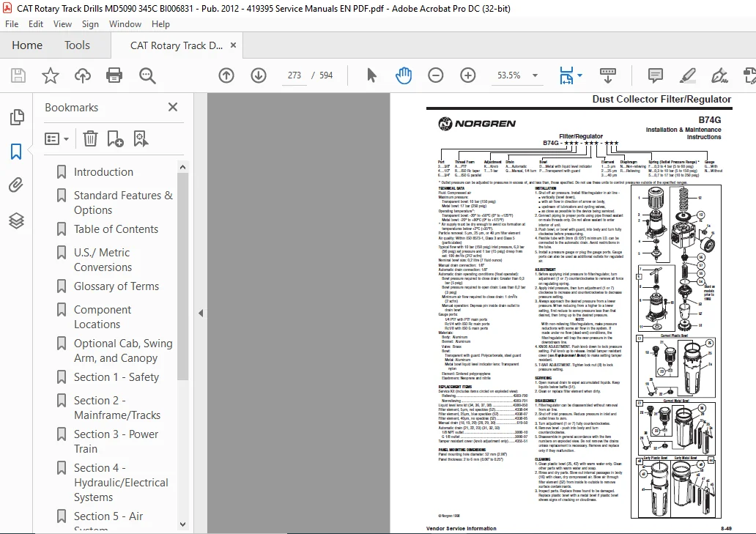Click bookmarks scrollbar down arrow
This screenshot has width=756, height=534.
tap(182, 524)
